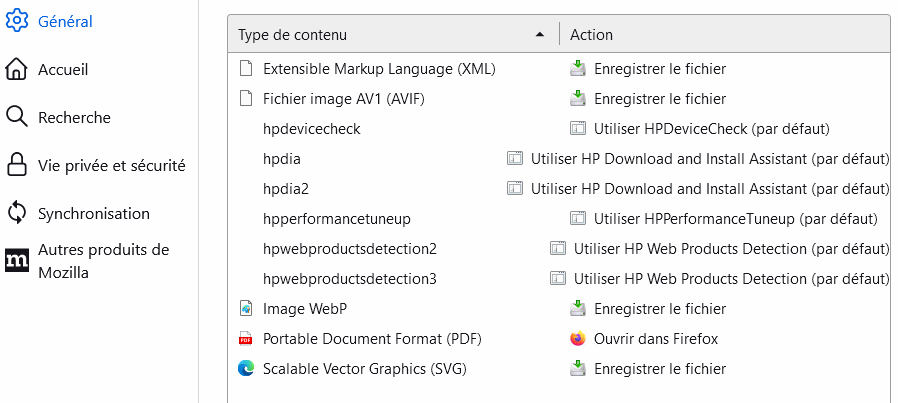Open the Vie privée et sécurité section
Viewport: 898px width, 403px height.
click(112, 165)
